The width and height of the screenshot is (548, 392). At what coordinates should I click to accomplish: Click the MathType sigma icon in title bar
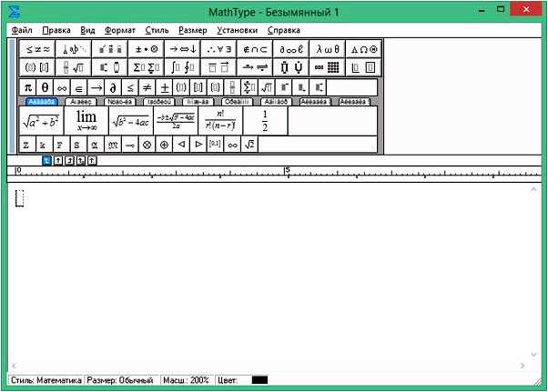click(x=15, y=12)
